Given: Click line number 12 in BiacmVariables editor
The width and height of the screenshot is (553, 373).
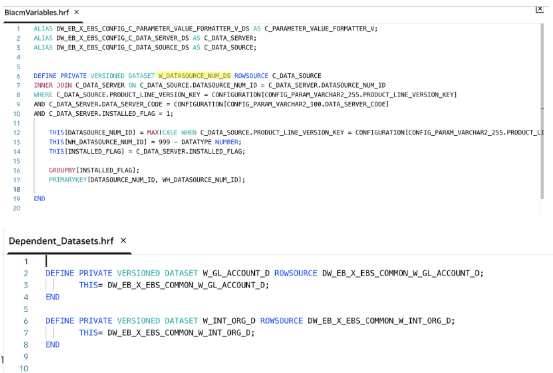Looking at the screenshot, I should [x=17, y=133].
